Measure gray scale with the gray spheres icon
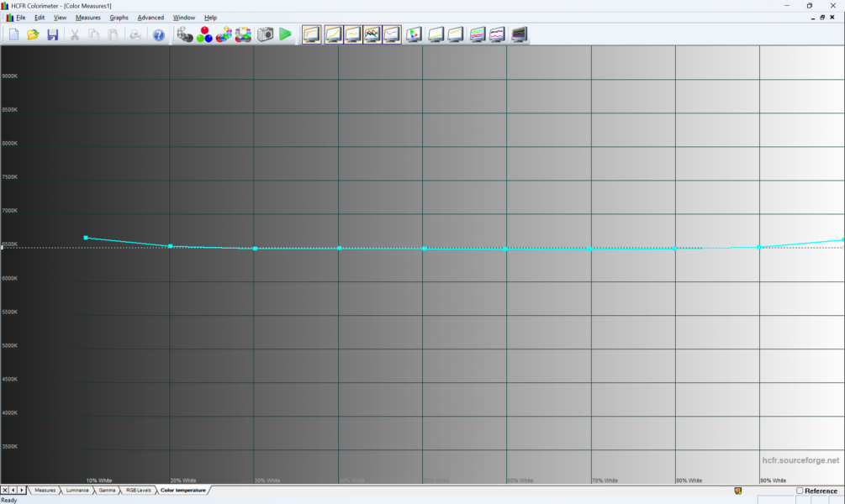This screenshot has width=845, height=504. (x=184, y=34)
